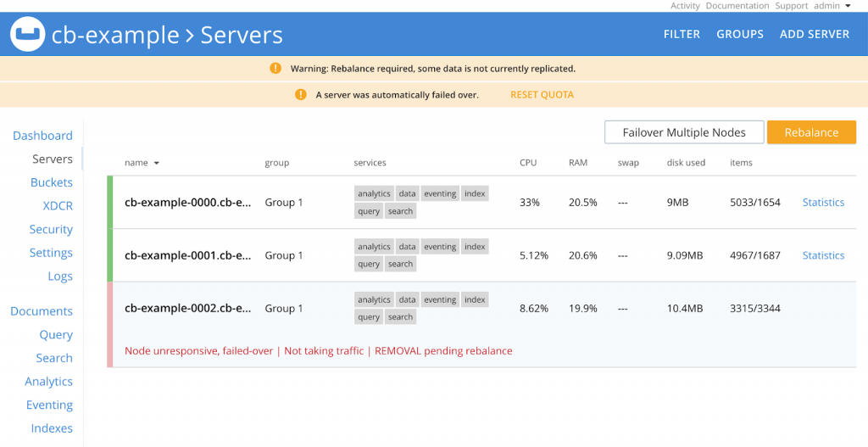
Task: Click the red status bar of cb-example-0002
Action: pos(110,325)
